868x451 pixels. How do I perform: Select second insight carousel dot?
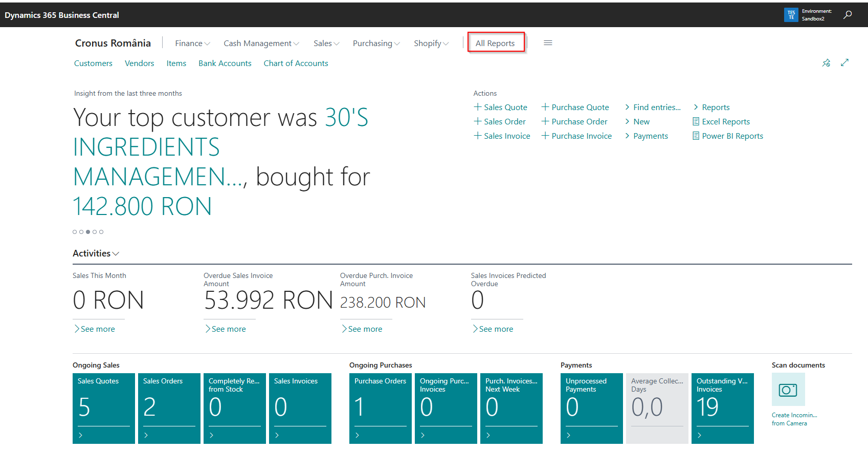(x=81, y=232)
